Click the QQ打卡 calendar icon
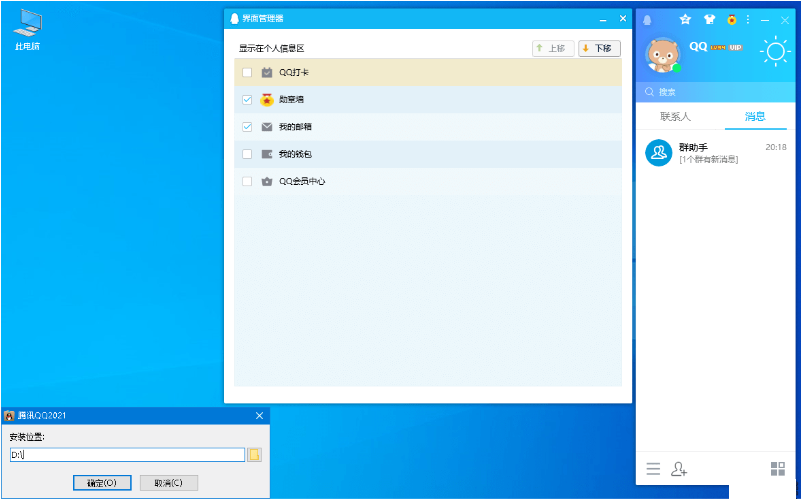The image size is (801, 499). pyautogui.click(x=267, y=73)
